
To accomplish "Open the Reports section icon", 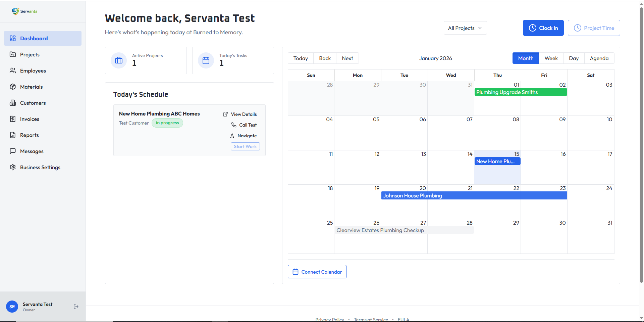I will point(13,135).
